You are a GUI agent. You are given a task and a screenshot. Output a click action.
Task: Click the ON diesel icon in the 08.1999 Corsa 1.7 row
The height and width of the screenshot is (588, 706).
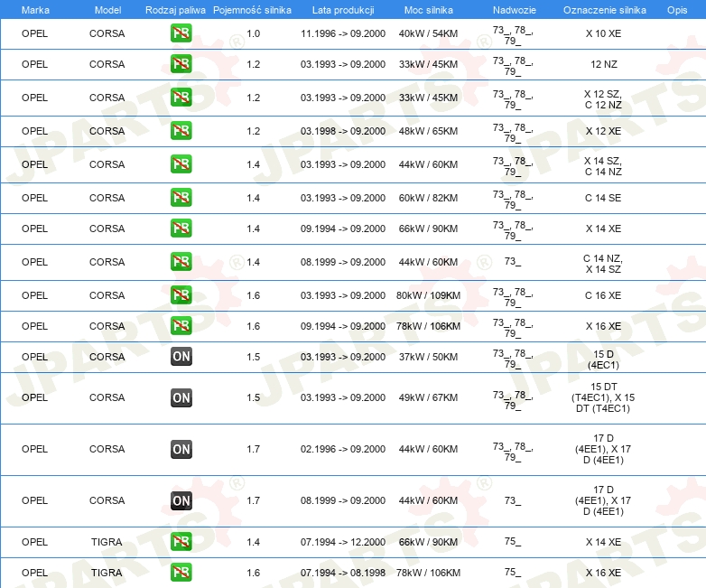[181, 500]
